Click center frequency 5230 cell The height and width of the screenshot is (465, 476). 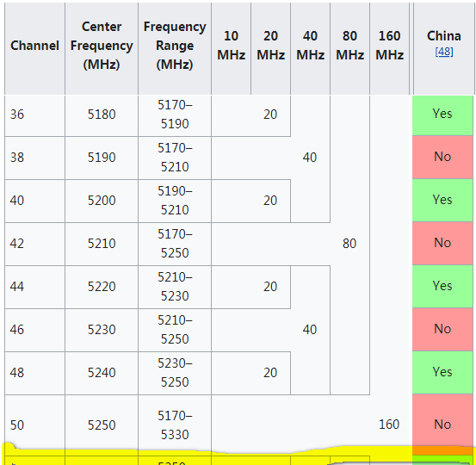102,330
